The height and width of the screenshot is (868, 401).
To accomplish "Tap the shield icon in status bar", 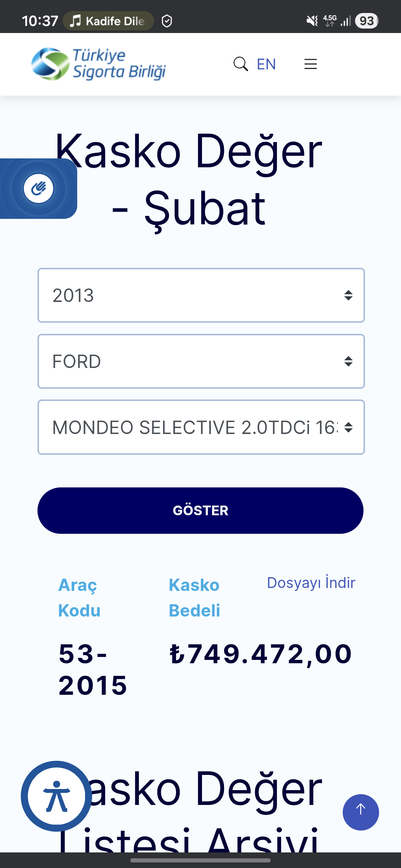I will [x=167, y=21].
